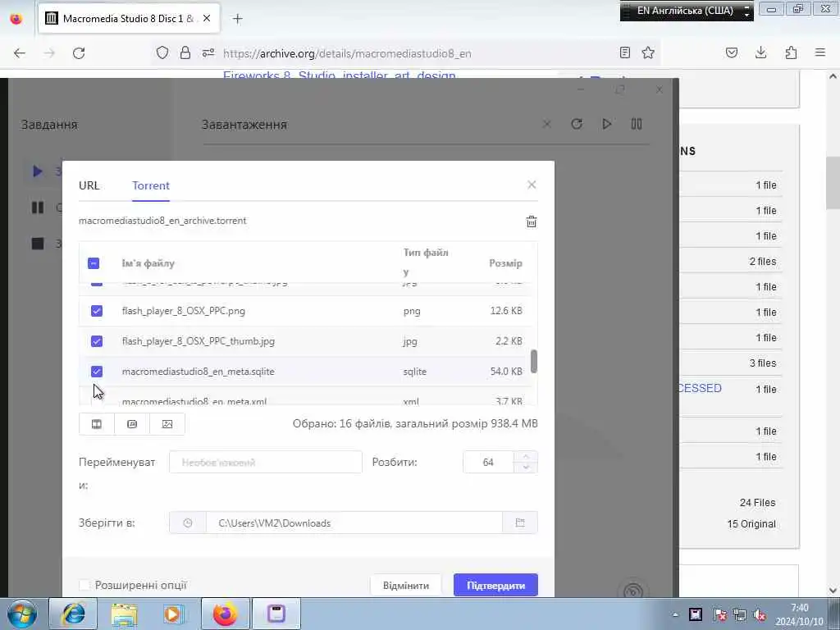Select only video files filter icon

97,424
